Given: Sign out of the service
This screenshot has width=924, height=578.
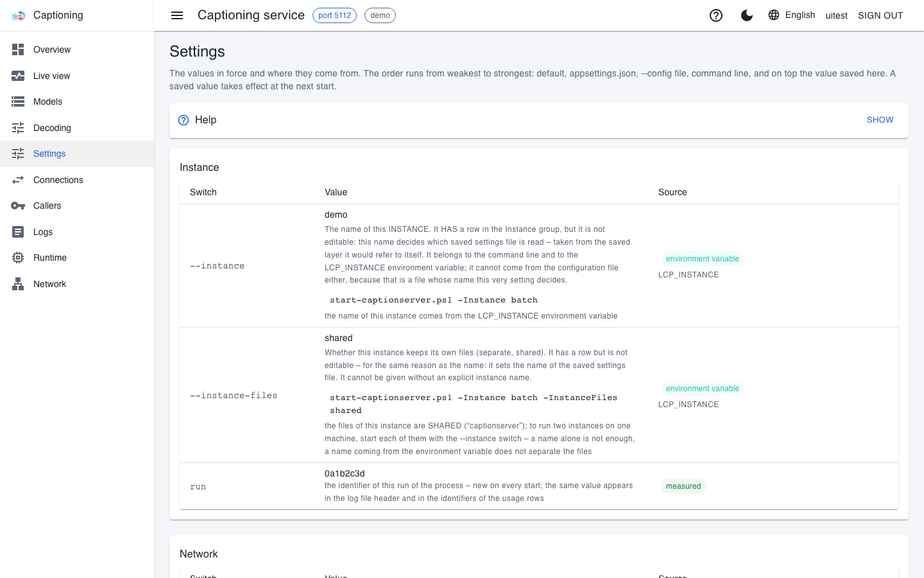Looking at the screenshot, I should click(x=880, y=15).
